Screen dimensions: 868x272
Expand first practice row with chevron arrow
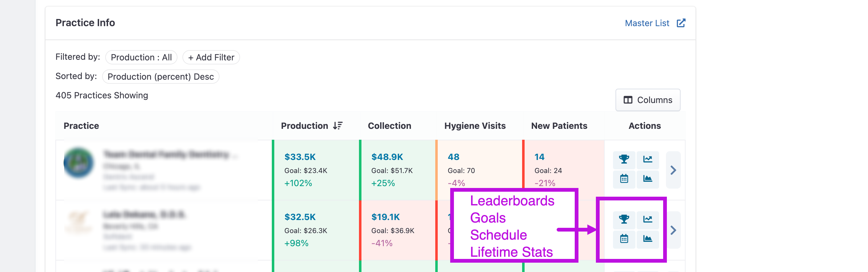[x=673, y=170]
